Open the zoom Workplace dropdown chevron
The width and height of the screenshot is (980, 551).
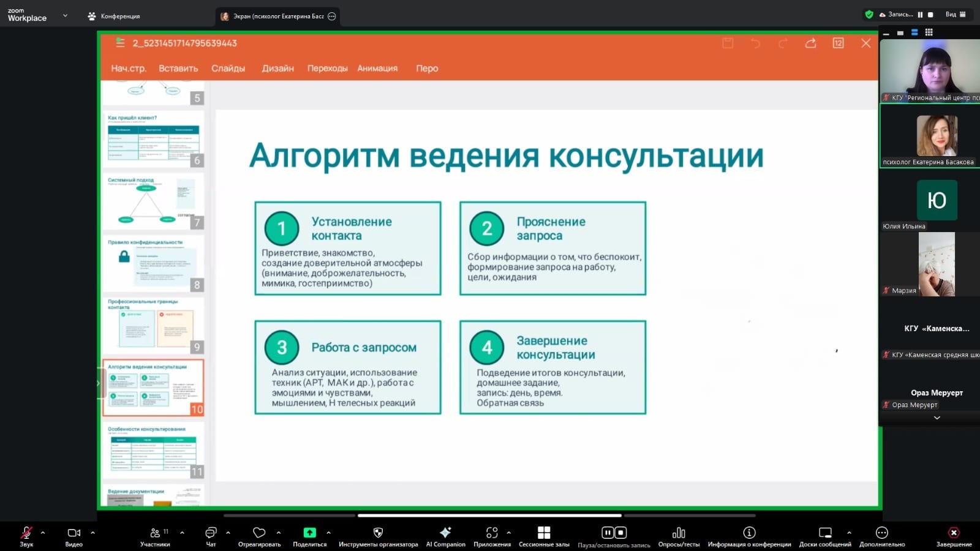point(65,16)
